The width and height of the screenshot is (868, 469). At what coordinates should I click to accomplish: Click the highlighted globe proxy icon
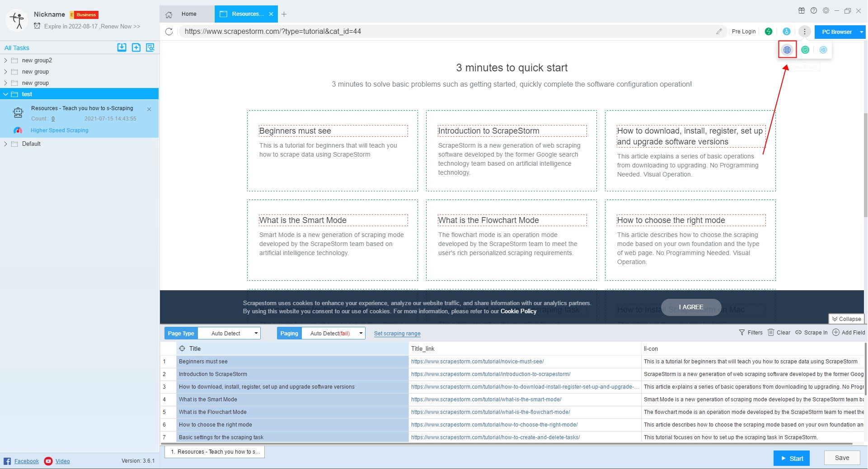coord(787,50)
